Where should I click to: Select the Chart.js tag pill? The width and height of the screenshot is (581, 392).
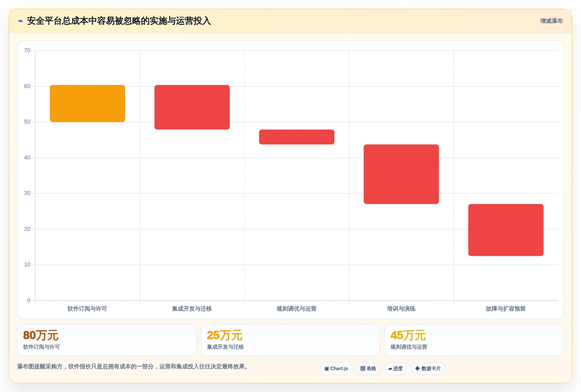tap(336, 369)
